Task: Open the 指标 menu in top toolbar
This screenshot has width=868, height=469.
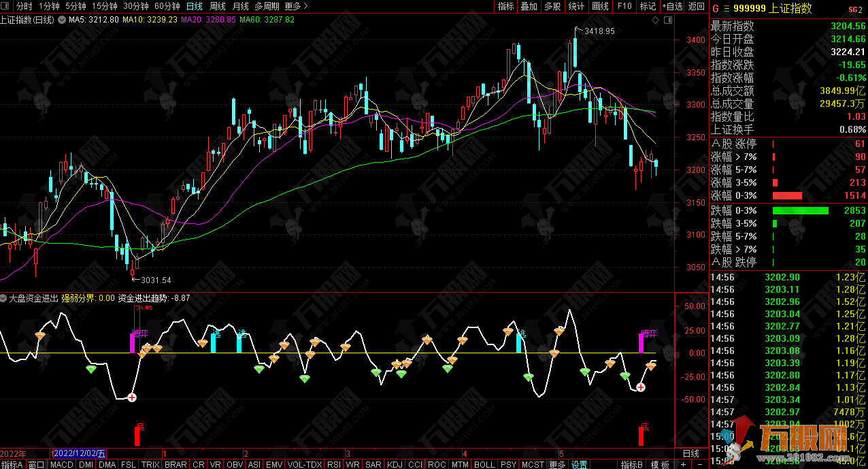Action: point(506,6)
